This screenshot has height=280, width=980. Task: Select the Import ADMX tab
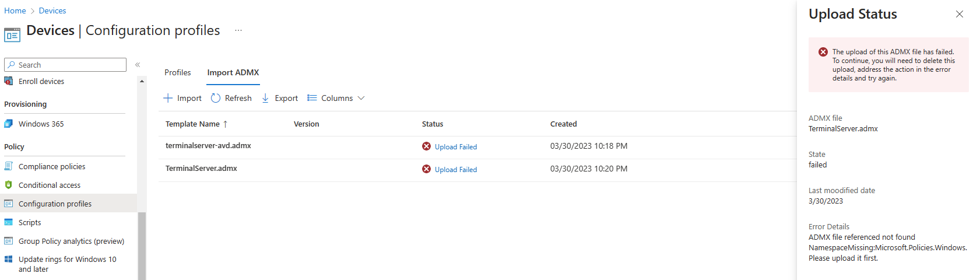pyautogui.click(x=233, y=72)
